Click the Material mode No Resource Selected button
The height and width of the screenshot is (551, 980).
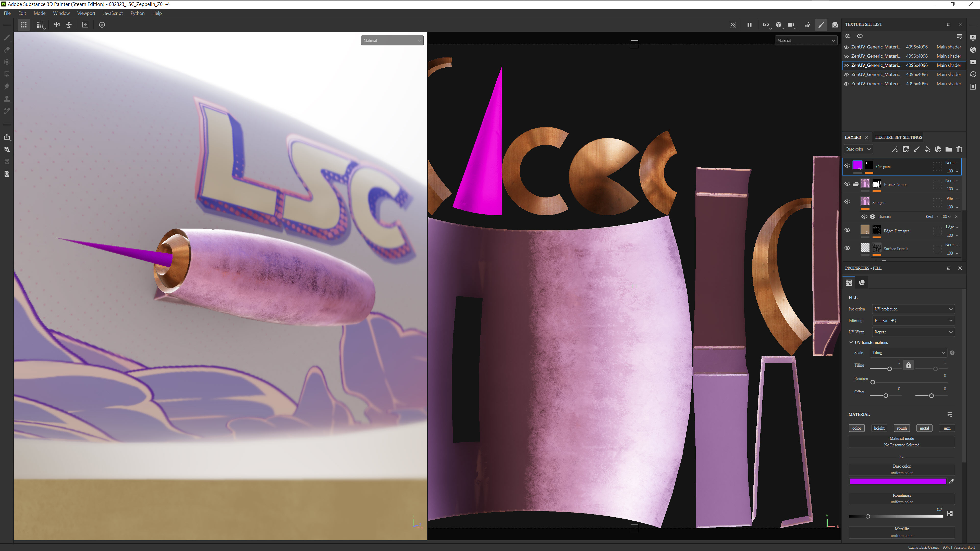901,442
